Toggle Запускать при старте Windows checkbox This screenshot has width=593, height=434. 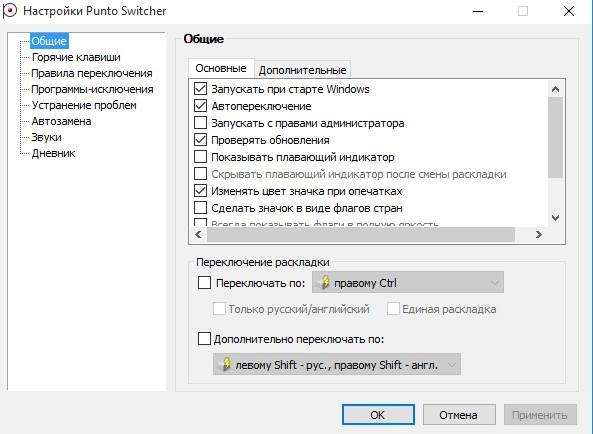[200, 89]
